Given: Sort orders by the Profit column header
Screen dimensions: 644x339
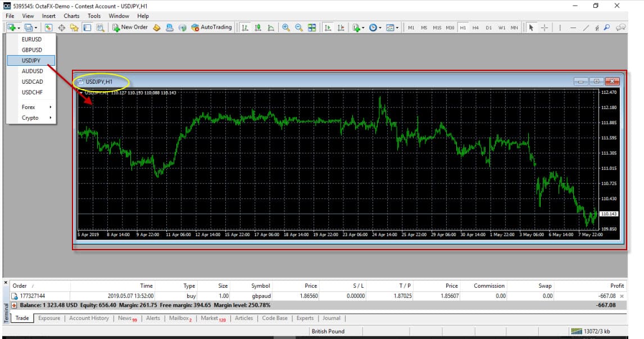Looking at the screenshot, I should pyautogui.click(x=616, y=286).
